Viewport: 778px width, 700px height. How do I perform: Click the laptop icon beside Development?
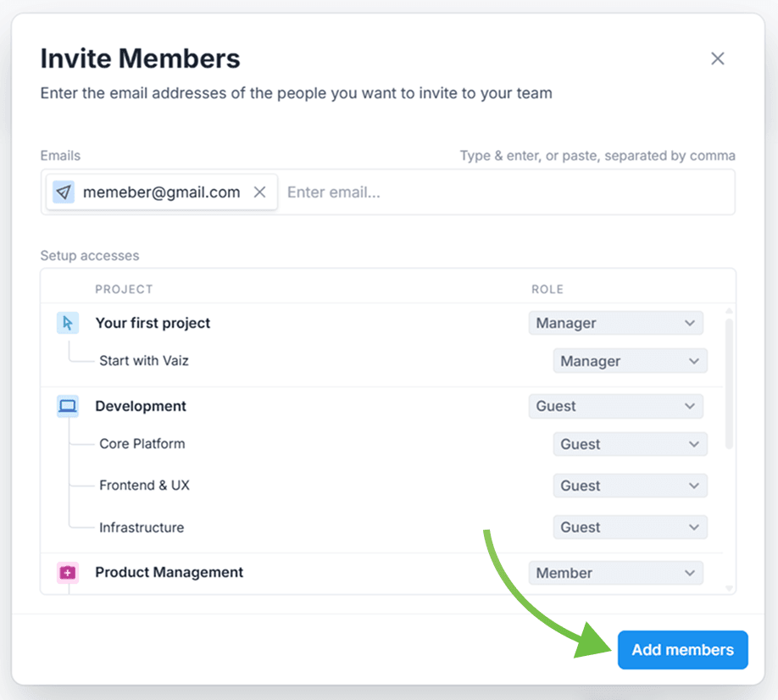68,406
